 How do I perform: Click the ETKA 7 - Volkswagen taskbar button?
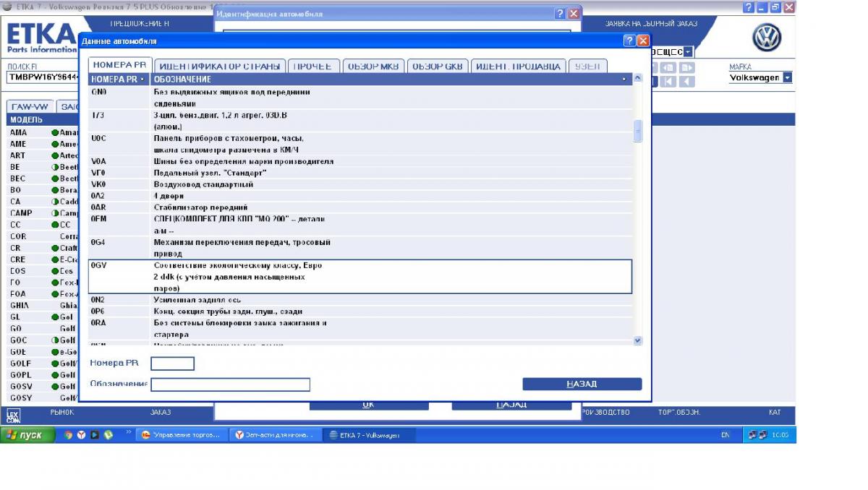[x=369, y=435]
